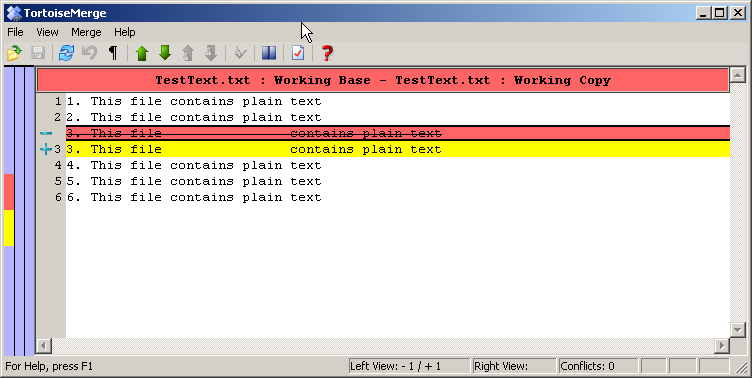The width and height of the screenshot is (752, 378).
Task: Click the minus icon in the line margin
Action: pyautogui.click(x=46, y=133)
